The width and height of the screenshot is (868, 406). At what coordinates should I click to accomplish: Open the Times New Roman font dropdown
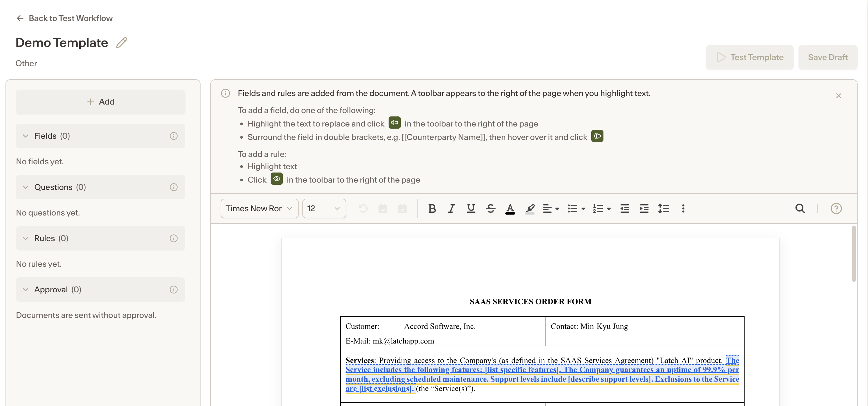pos(259,208)
